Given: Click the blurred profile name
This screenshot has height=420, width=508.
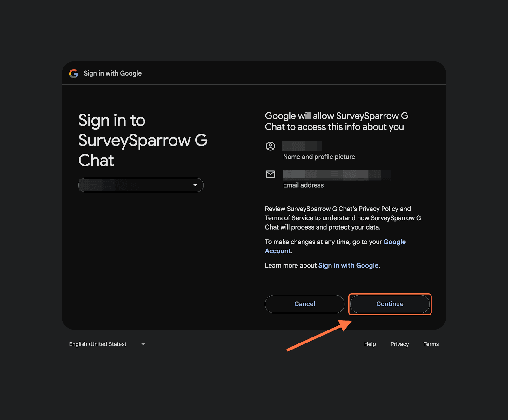Looking at the screenshot, I should pyautogui.click(x=302, y=146).
